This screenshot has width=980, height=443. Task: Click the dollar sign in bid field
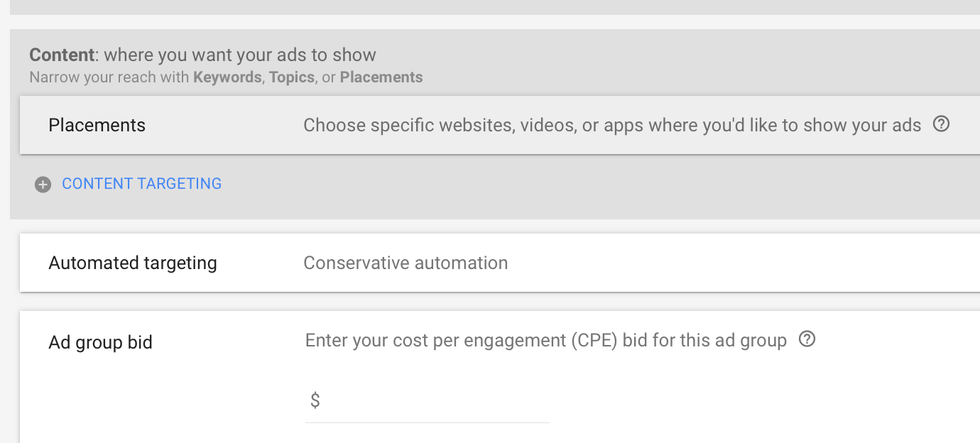point(315,401)
